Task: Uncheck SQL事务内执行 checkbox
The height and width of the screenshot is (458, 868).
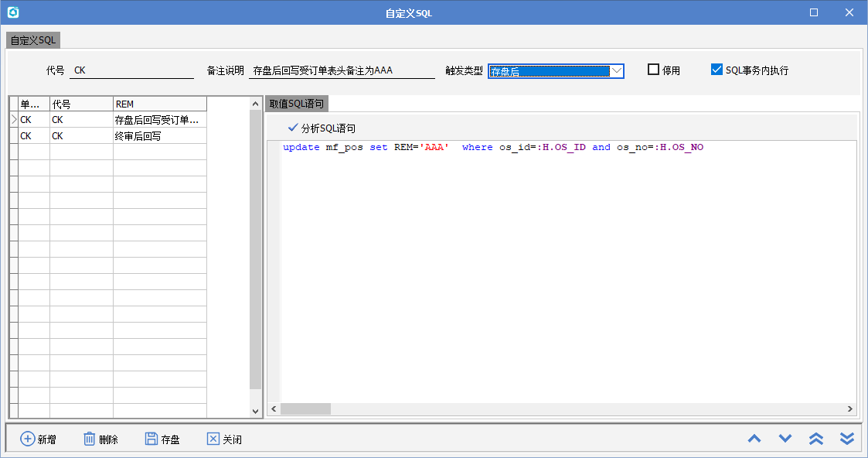Action: click(717, 70)
